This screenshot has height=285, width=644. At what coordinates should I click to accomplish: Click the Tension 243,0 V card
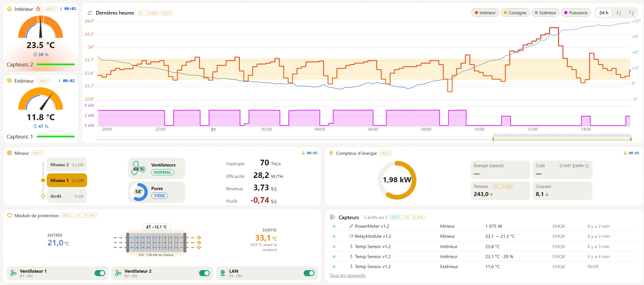pyautogui.click(x=500, y=191)
